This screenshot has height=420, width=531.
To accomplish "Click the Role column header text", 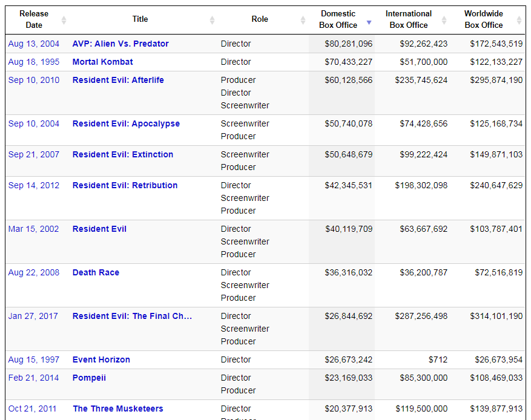I will [x=260, y=19].
